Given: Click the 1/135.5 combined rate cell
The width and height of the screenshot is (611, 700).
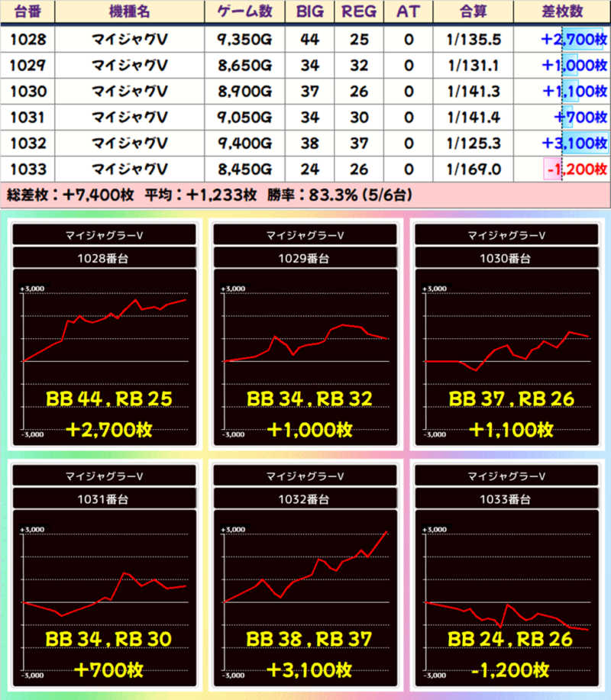Looking at the screenshot, I should tap(474, 39).
